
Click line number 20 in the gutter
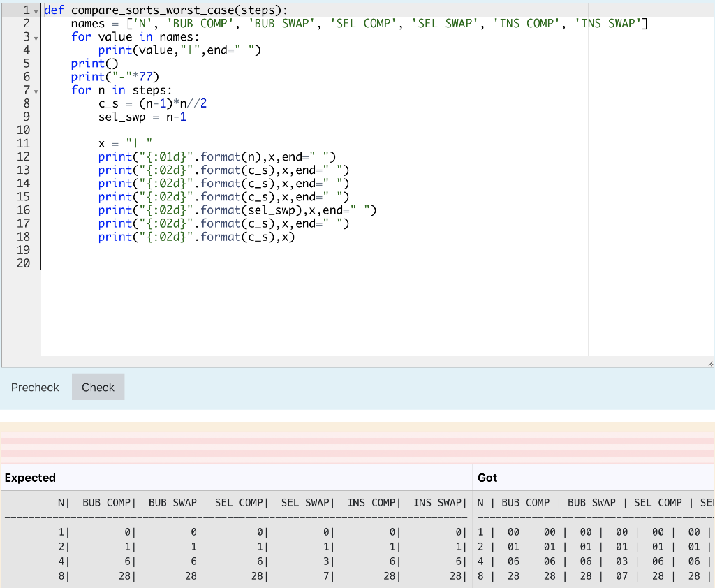pyautogui.click(x=23, y=263)
